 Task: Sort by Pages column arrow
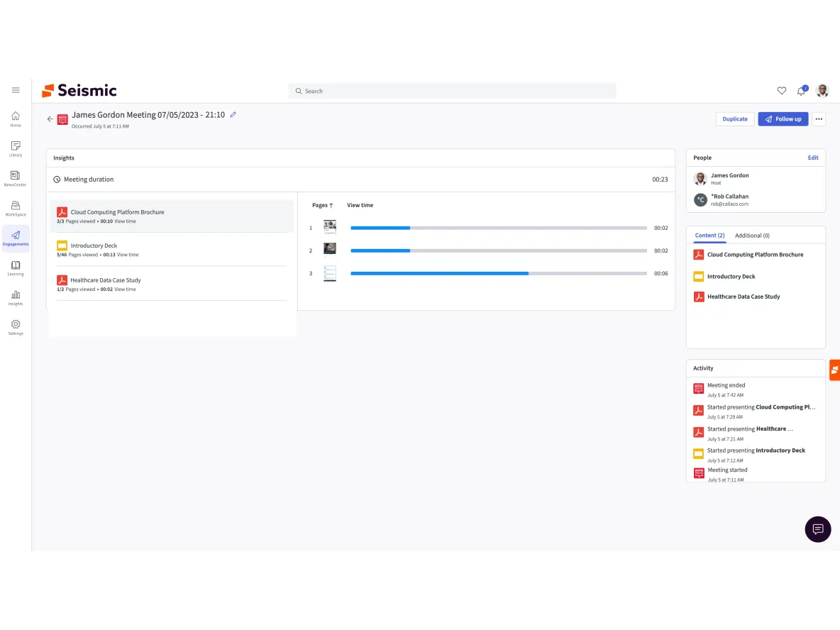pos(331,205)
